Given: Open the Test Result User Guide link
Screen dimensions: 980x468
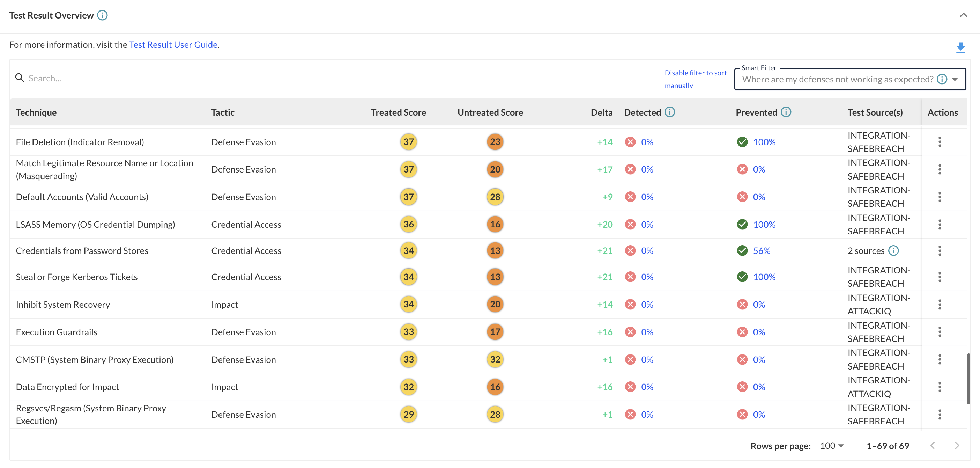Looking at the screenshot, I should [x=173, y=45].
